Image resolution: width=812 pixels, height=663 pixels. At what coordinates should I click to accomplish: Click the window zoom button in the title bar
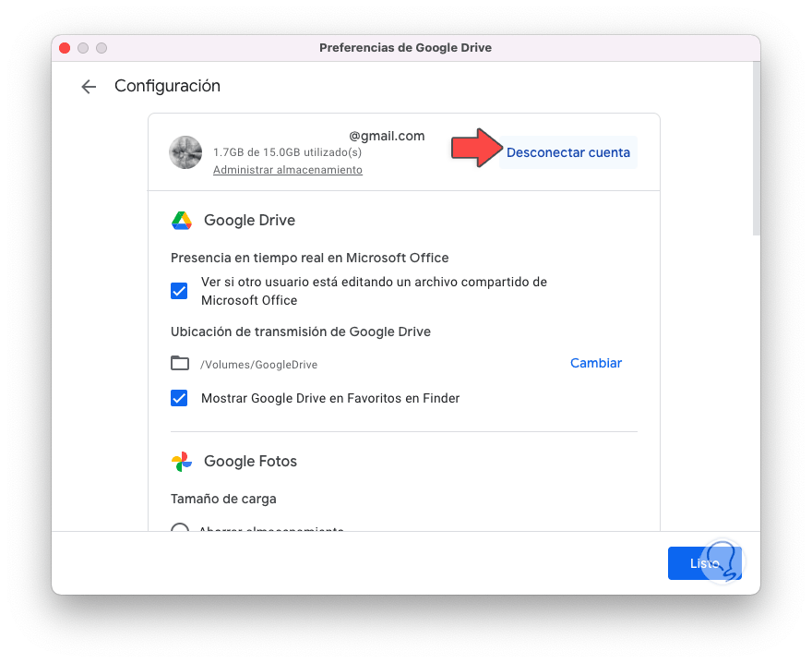click(101, 48)
